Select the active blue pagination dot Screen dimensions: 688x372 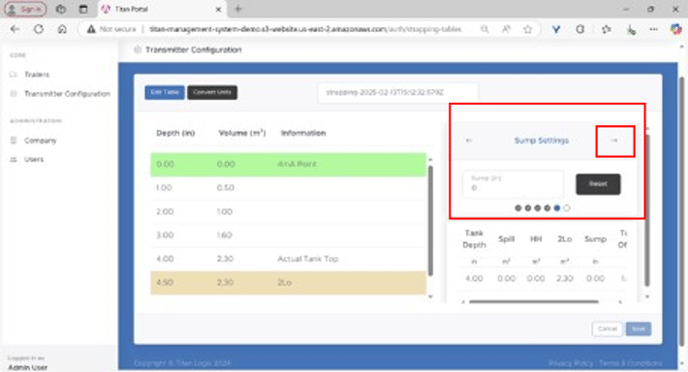tap(557, 208)
